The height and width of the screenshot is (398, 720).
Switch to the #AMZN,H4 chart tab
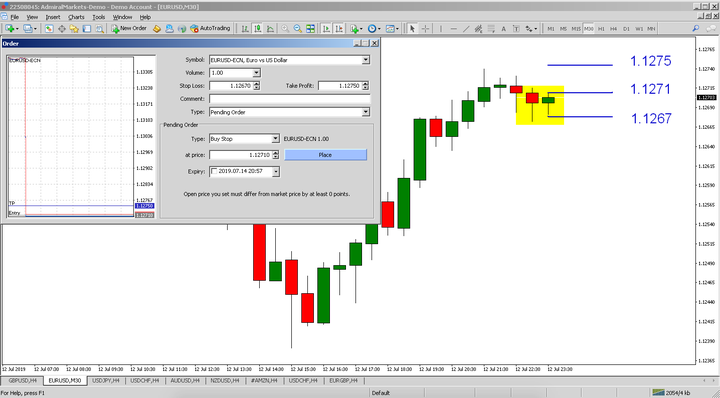point(264,381)
